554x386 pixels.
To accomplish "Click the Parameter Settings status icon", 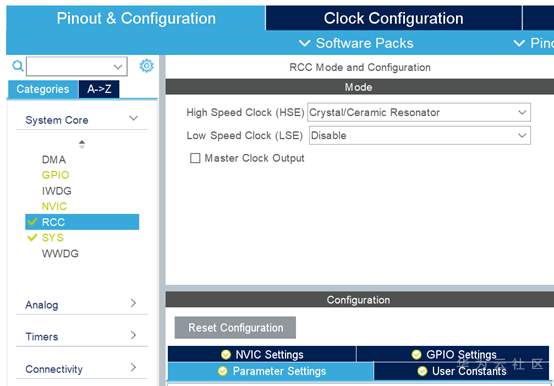I will 223,371.
